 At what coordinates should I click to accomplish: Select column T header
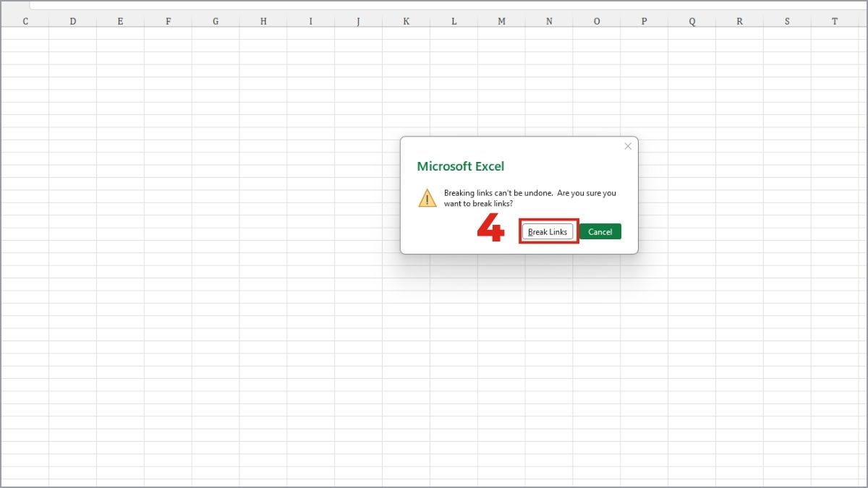tap(835, 22)
